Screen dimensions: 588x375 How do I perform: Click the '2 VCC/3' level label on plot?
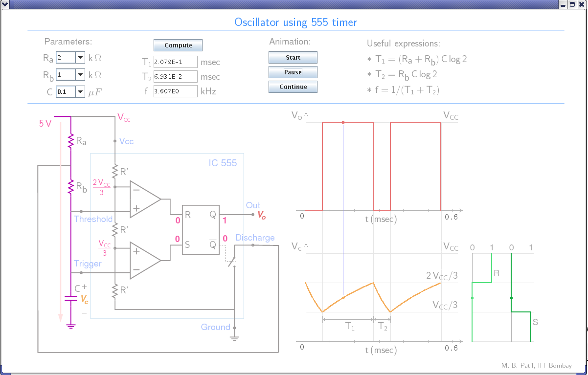point(442,276)
